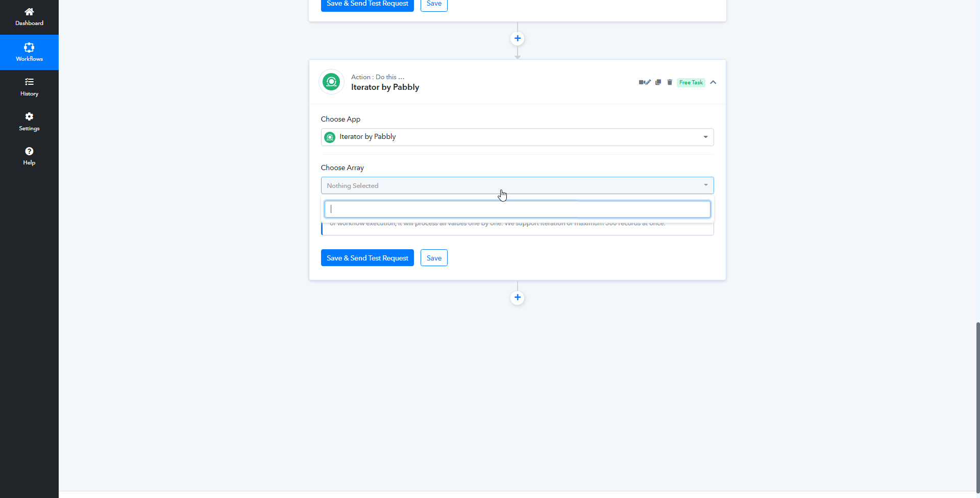Viewport: 980px width, 498px height.
Task: Click the video camera icon in action header
Action: [x=642, y=82]
